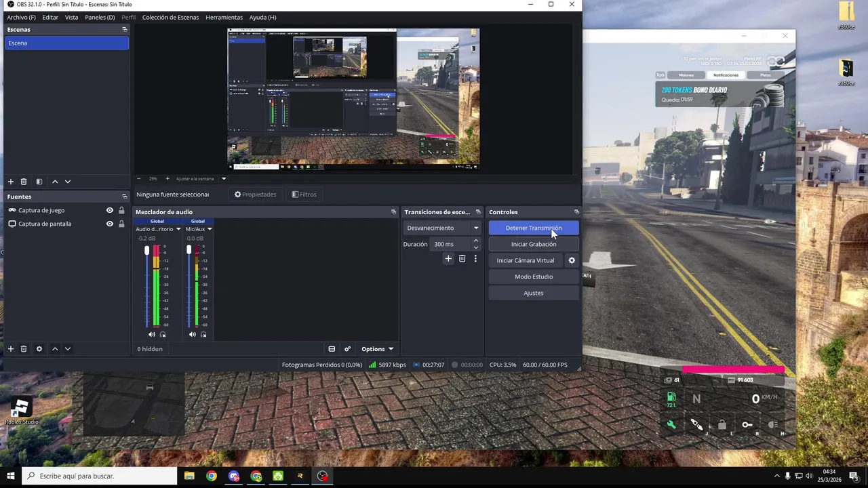Lock the Captura de juego source
The height and width of the screenshot is (488, 868).
coord(121,210)
